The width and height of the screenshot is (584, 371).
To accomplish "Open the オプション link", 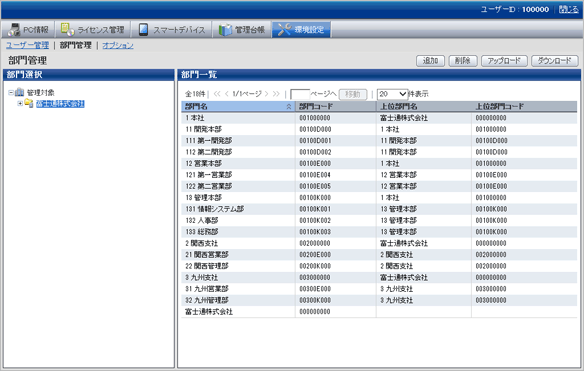I will 118,45.
